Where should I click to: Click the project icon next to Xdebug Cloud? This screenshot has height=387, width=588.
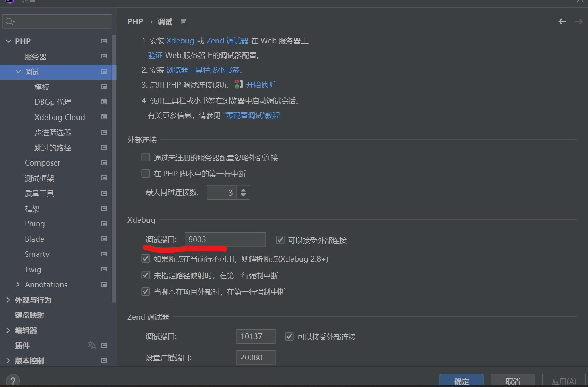[104, 117]
